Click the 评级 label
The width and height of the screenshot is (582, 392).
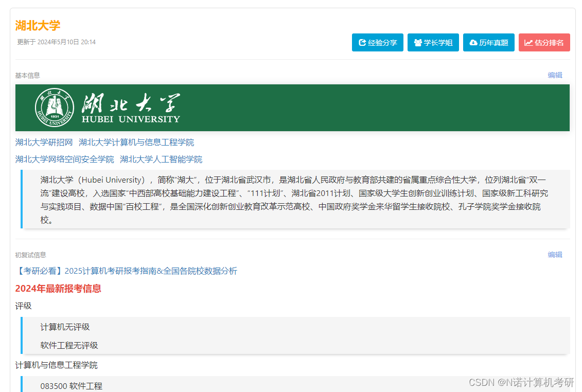click(23, 306)
